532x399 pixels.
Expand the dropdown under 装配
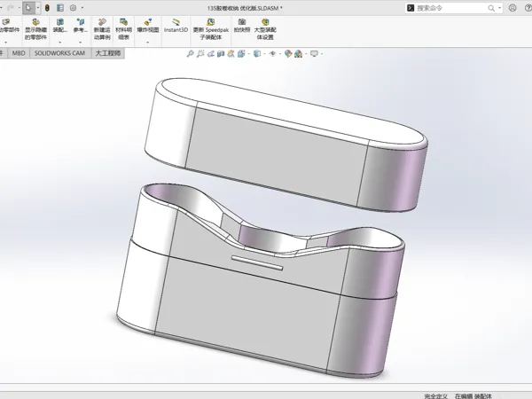60,43
